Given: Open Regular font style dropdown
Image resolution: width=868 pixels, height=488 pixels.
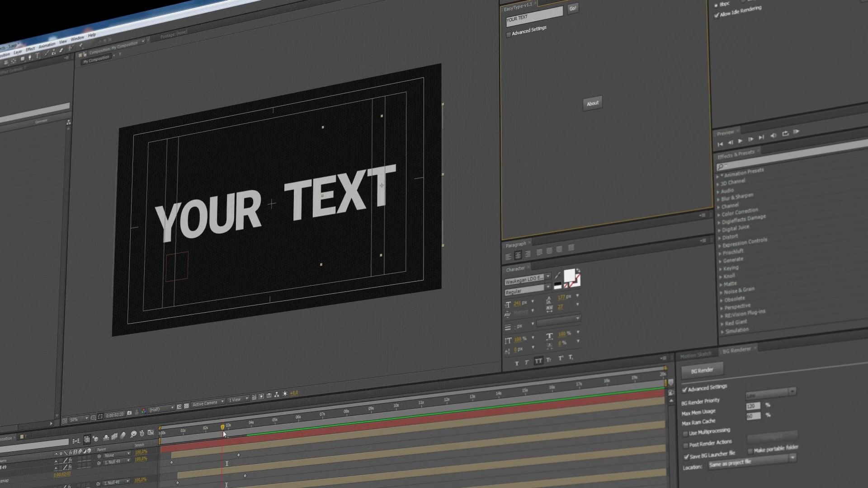Looking at the screenshot, I should (x=528, y=289).
